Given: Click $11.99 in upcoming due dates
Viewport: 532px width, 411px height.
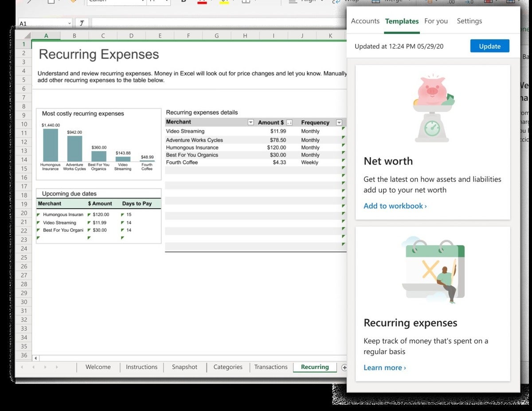Looking at the screenshot, I should (x=99, y=223).
